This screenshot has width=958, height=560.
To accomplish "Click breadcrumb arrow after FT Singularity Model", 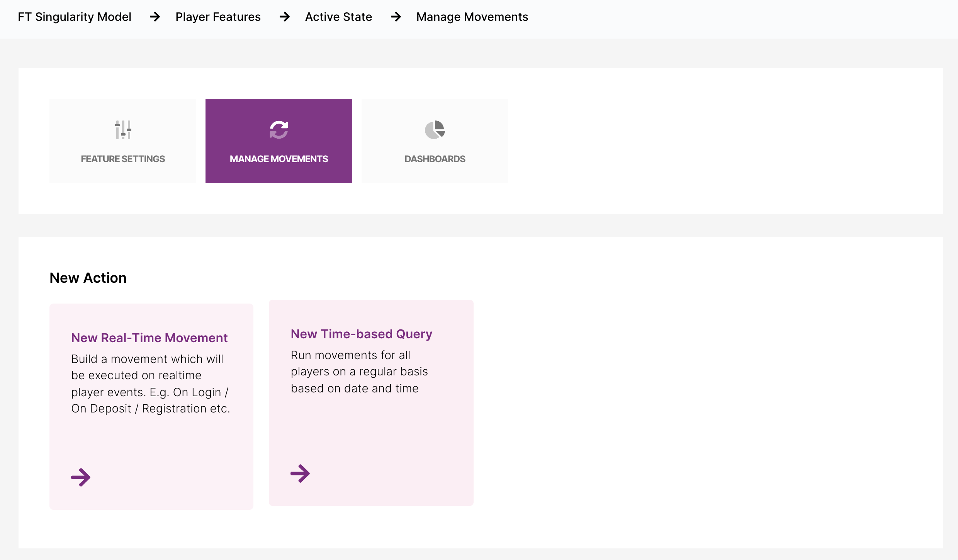I will 155,17.
